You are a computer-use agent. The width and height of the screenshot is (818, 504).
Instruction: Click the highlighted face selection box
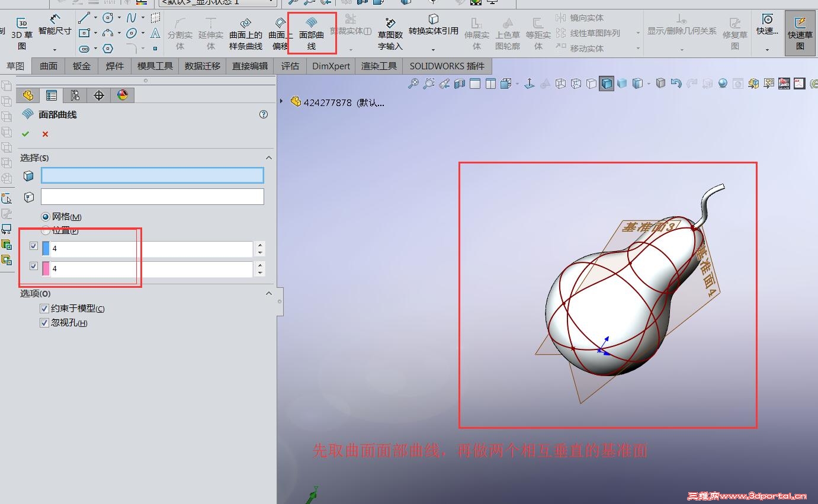pyautogui.click(x=152, y=175)
